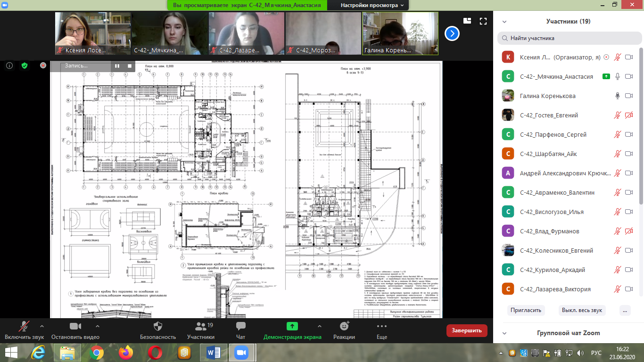Toggle microphone of Галина Коренькова

[x=617, y=96]
